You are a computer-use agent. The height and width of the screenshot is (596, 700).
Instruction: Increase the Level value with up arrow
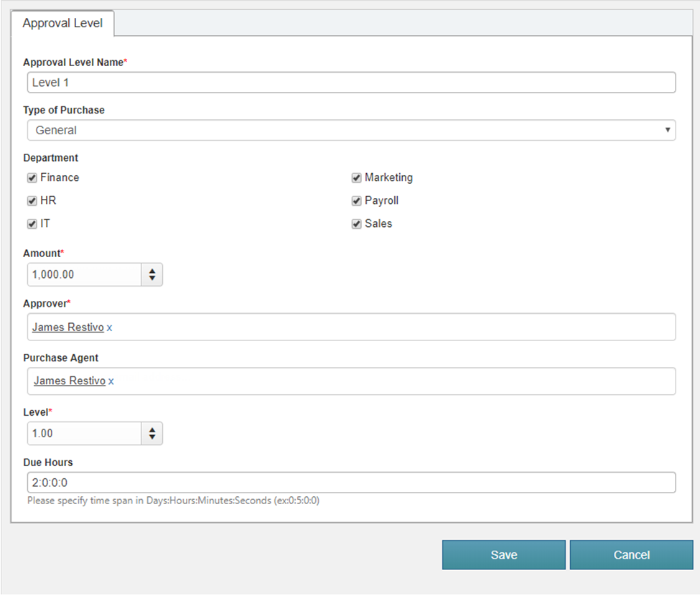click(x=152, y=429)
